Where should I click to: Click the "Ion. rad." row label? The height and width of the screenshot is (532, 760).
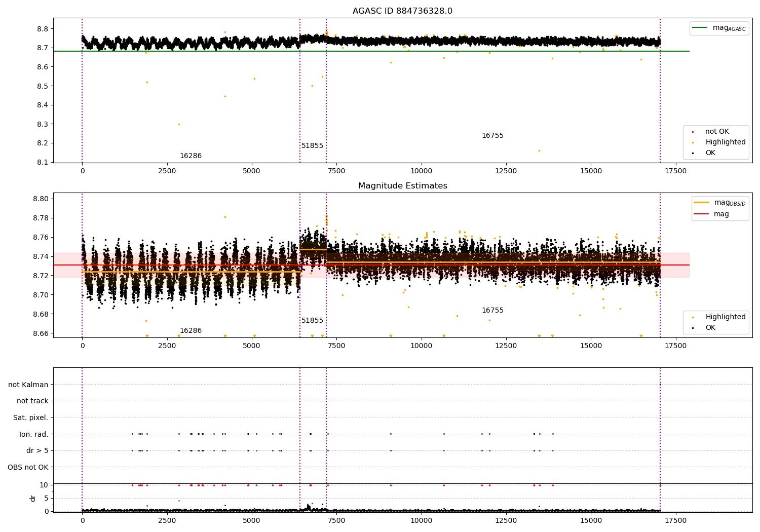coord(34,434)
